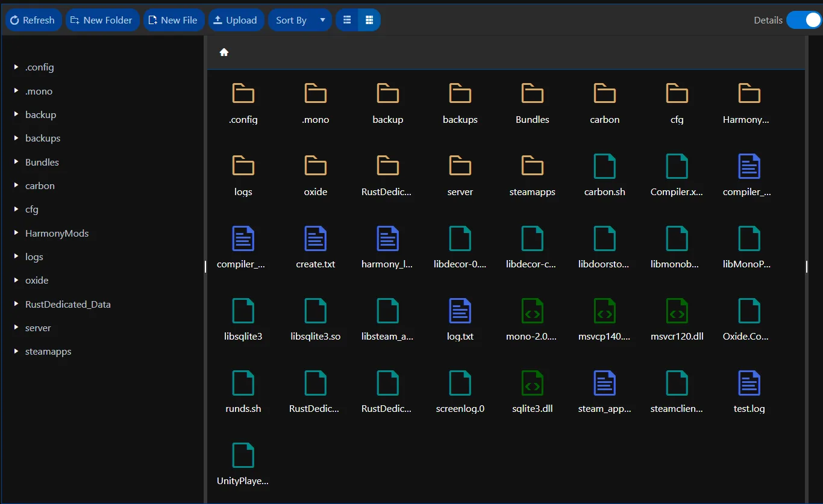Select carbon in the sidebar tree
The image size is (823, 504).
pyautogui.click(x=40, y=185)
